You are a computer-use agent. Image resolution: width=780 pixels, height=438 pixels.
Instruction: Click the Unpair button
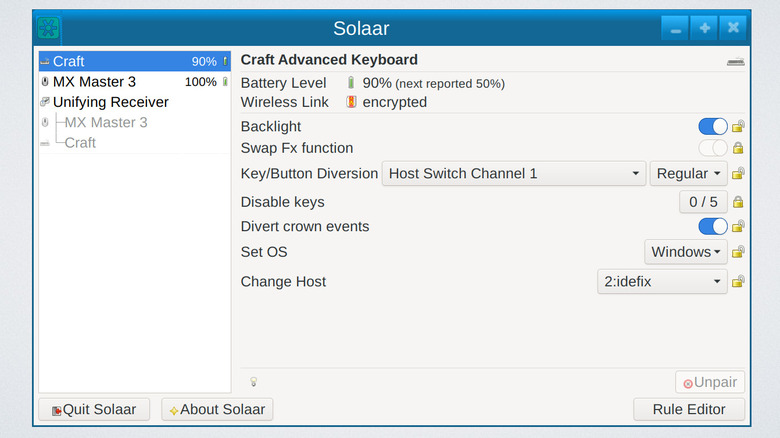coord(710,382)
